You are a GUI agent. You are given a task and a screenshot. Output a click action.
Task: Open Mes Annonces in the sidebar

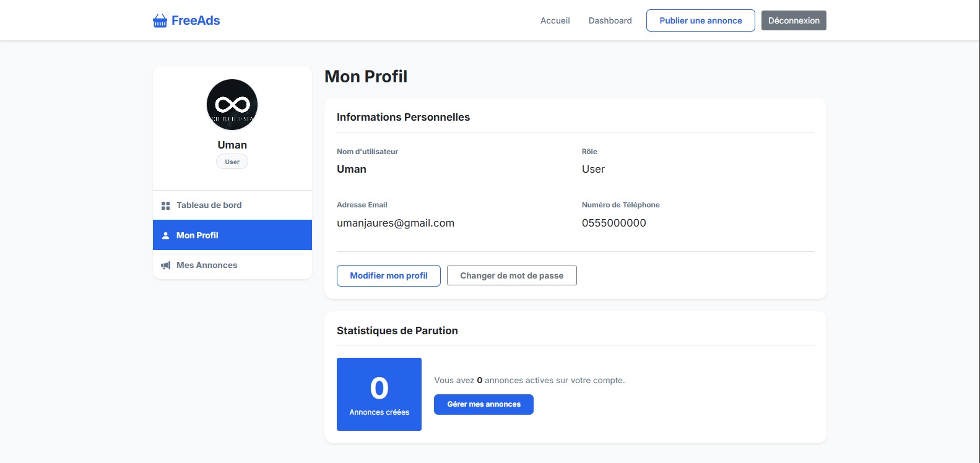point(232,265)
